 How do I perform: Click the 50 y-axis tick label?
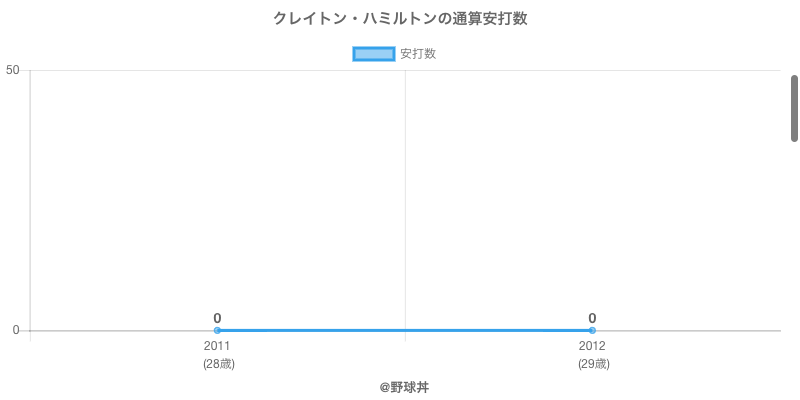[x=13, y=70]
